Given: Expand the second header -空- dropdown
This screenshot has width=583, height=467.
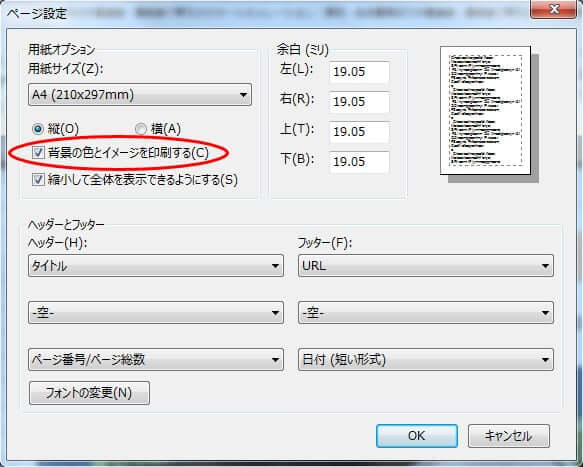Looking at the screenshot, I should click(x=156, y=313).
